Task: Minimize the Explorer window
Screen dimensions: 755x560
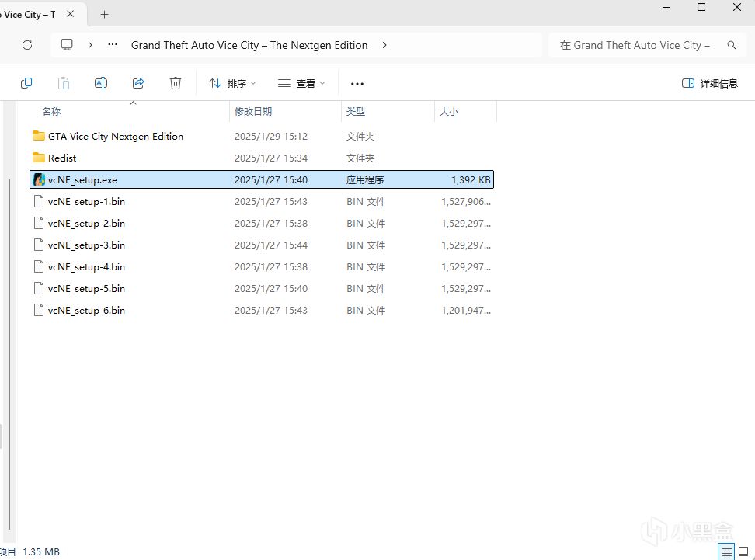Action: point(666,7)
